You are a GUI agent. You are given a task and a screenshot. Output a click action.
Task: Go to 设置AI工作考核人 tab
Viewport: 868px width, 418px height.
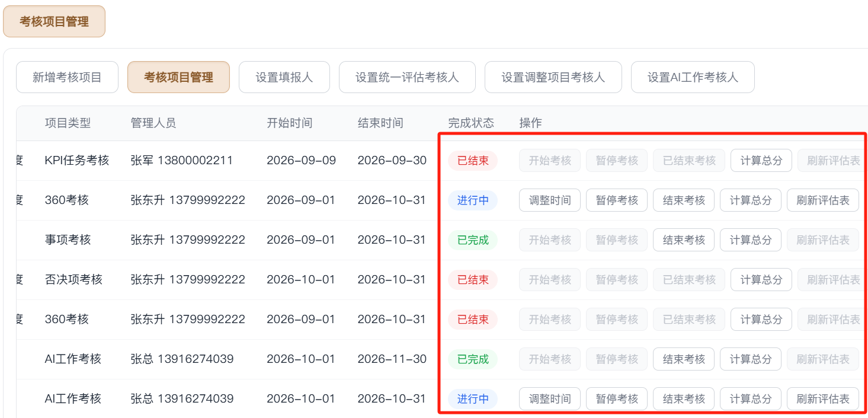693,77
